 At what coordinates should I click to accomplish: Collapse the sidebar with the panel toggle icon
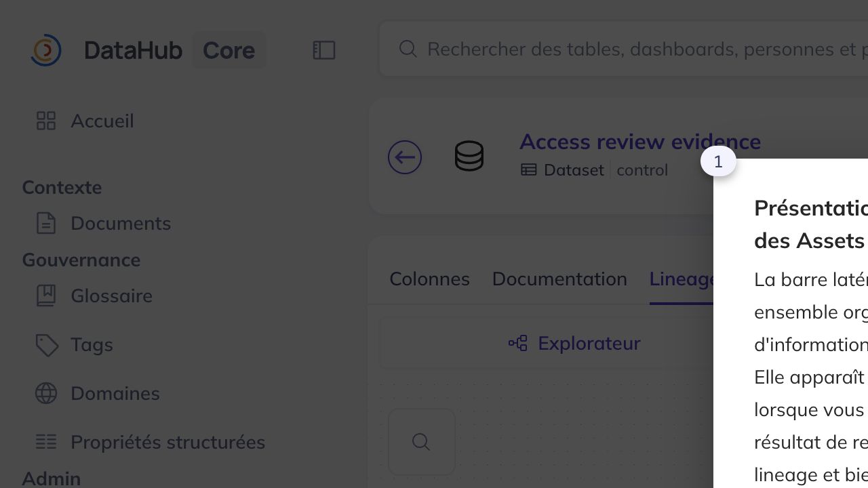point(324,50)
